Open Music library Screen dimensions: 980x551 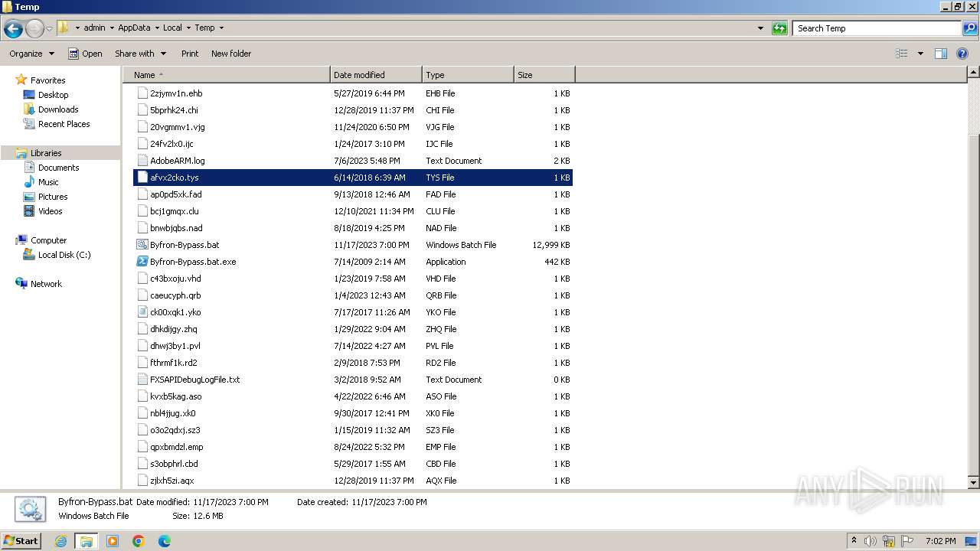[x=48, y=182]
